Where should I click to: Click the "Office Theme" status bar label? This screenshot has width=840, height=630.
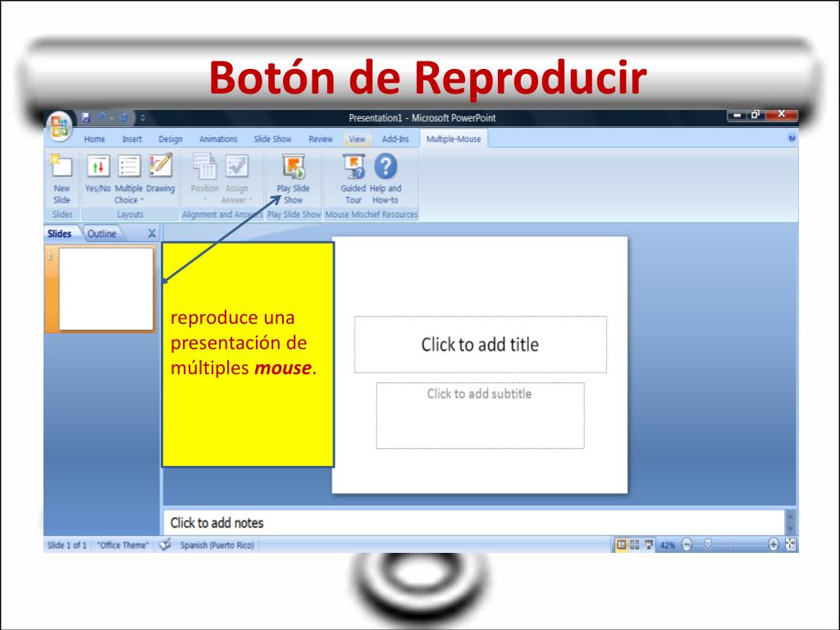coord(123,546)
